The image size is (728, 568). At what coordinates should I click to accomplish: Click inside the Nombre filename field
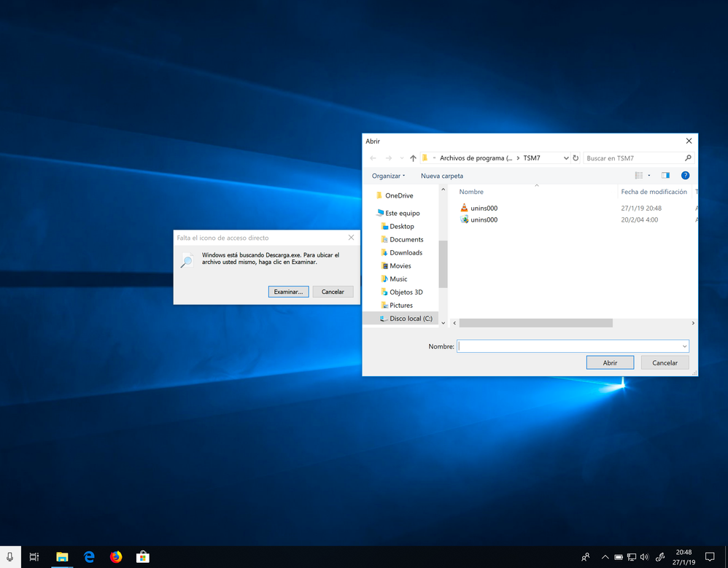click(569, 346)
